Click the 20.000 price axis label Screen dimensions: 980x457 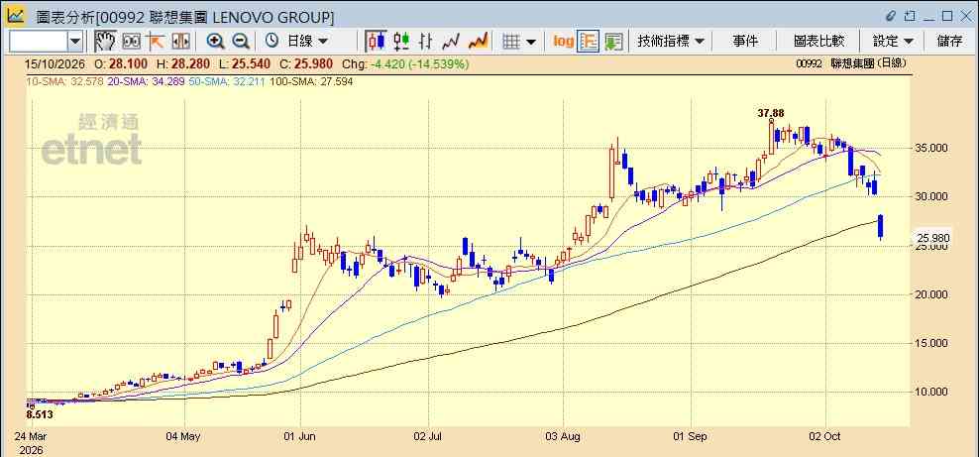click(x=933, y=294)
